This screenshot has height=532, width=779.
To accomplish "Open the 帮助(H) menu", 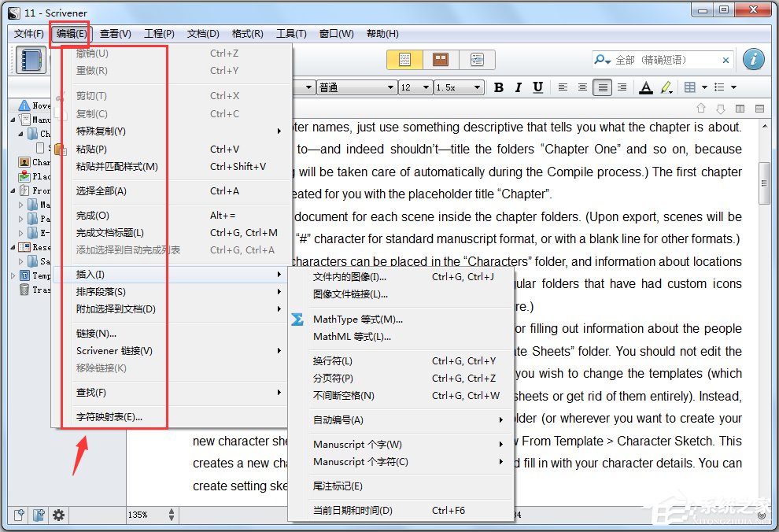I will point(382,34).
